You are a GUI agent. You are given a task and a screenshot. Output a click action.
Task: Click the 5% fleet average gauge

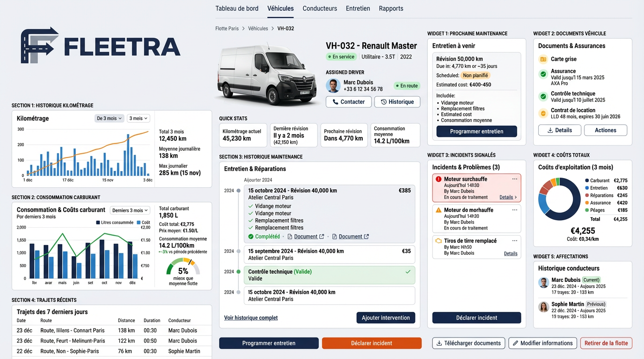183,267
